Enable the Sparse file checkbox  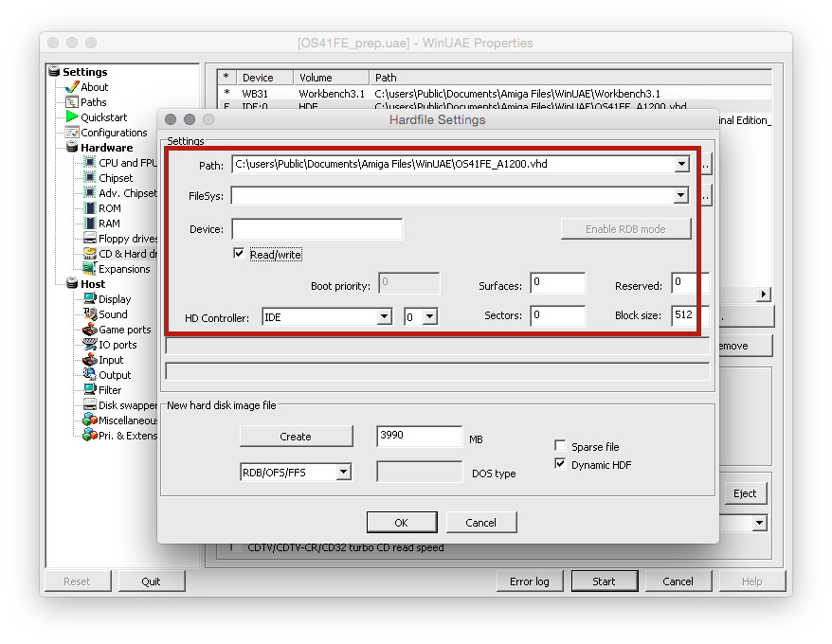coord(560,445)
